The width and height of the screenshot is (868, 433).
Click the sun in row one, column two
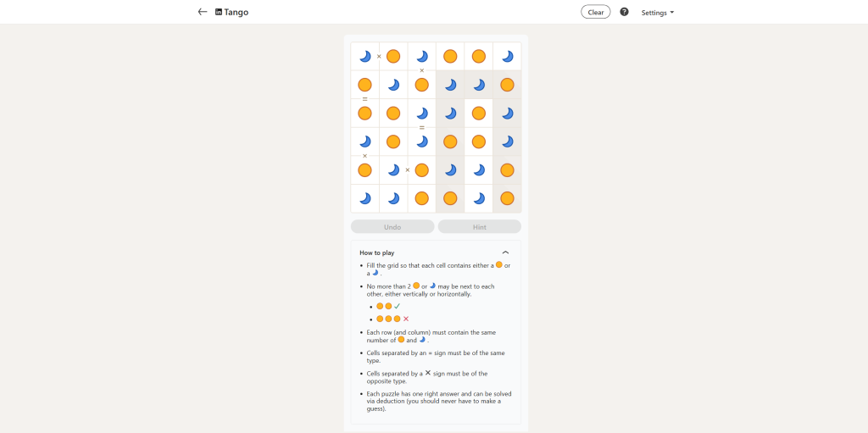coord(393,56)
